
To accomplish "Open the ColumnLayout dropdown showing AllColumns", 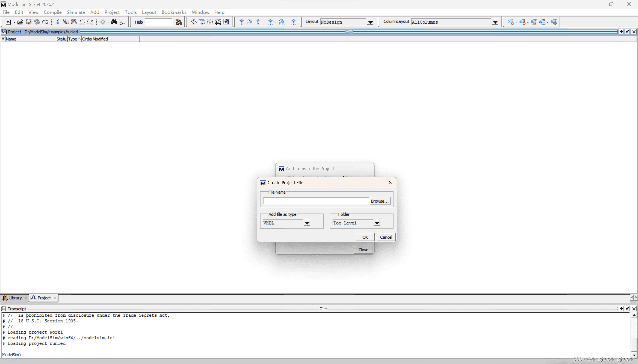I will [496, 22].
